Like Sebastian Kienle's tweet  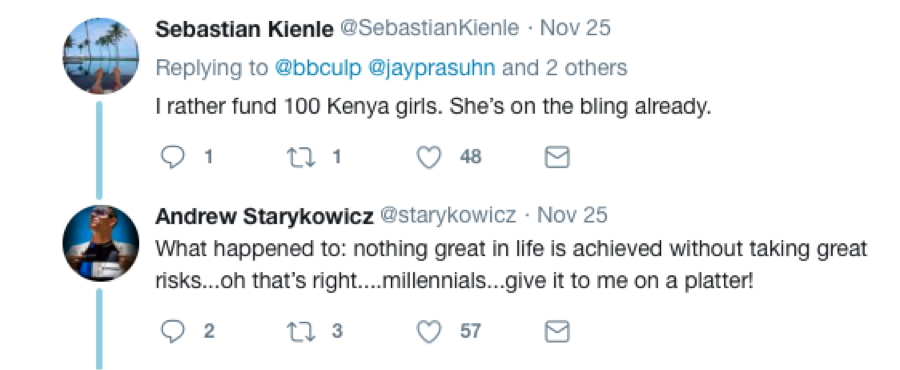429,157
